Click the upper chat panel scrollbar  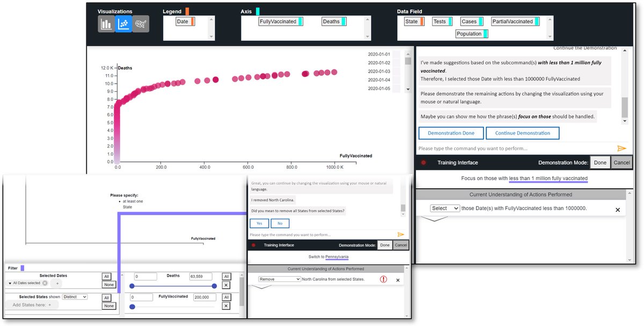(x=624, y=86)
